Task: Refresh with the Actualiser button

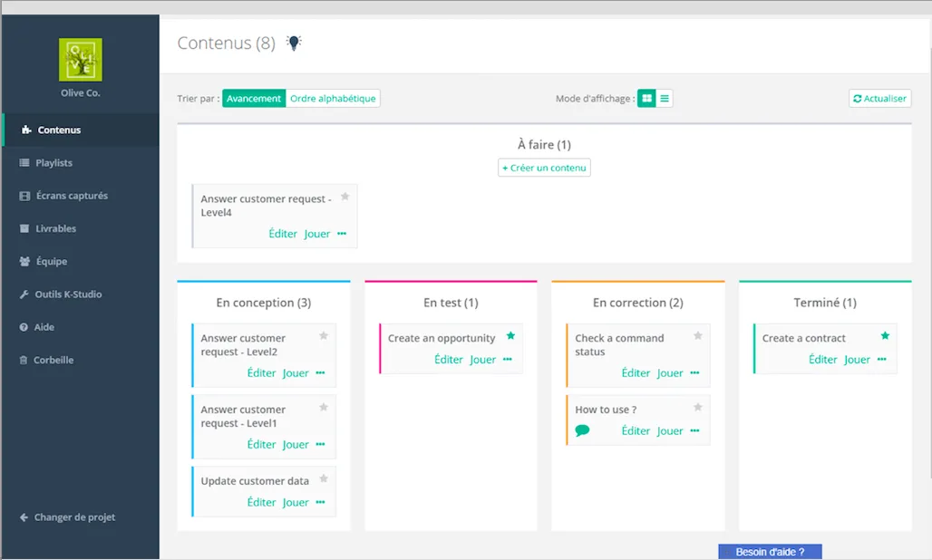Action: click(879, 99)
